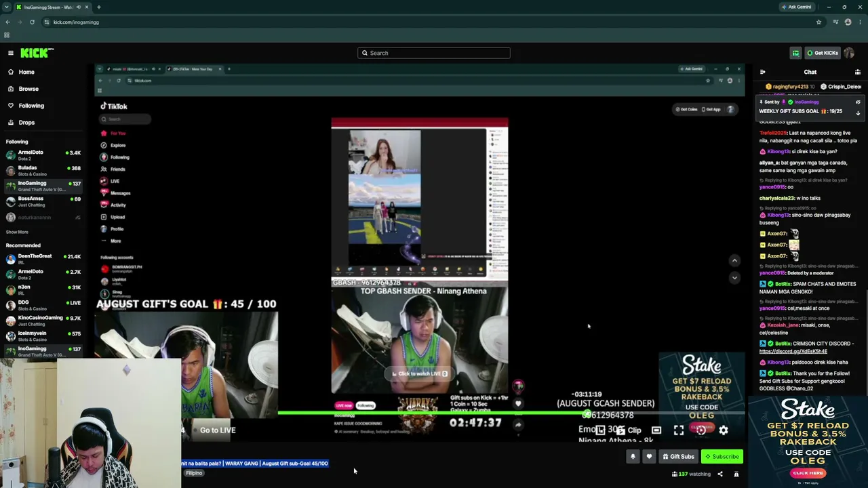Click the Ask Gemini button
This screenshot has height=488, width=868.
pos(796,7)
